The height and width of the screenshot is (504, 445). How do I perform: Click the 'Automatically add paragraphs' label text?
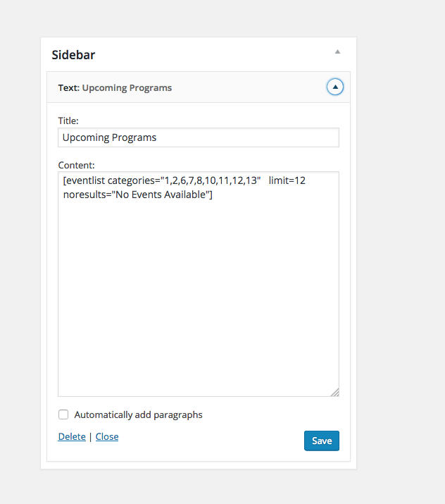point(138,415)
